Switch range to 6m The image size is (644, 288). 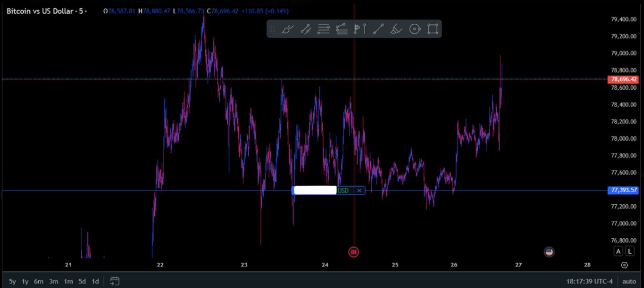tap(39, 281)
